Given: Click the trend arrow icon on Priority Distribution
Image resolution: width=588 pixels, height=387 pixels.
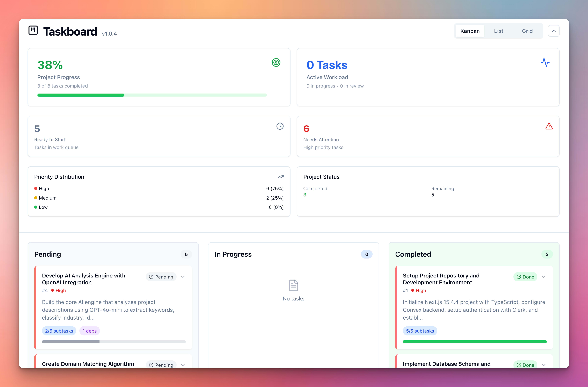Looking at the screenshot, I should pos(281,177).
